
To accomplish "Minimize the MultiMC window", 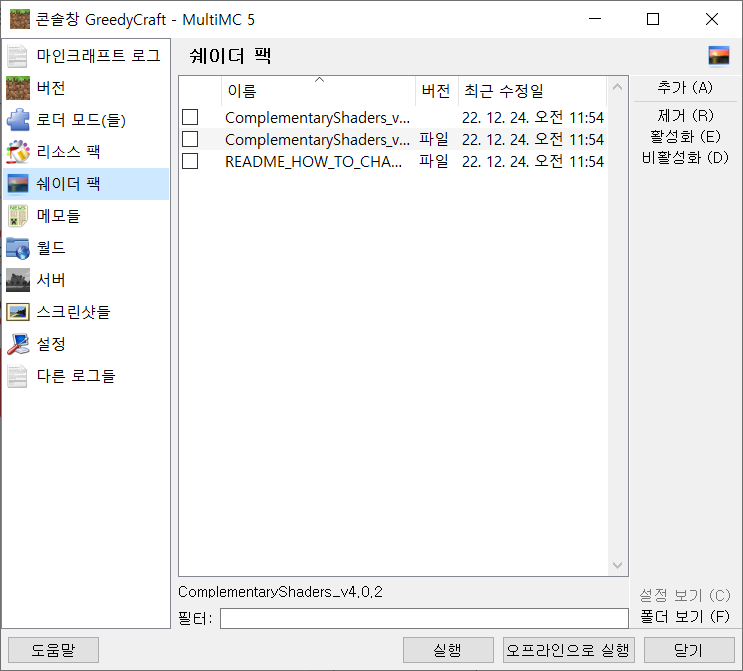I will click(x=595, y=19).
